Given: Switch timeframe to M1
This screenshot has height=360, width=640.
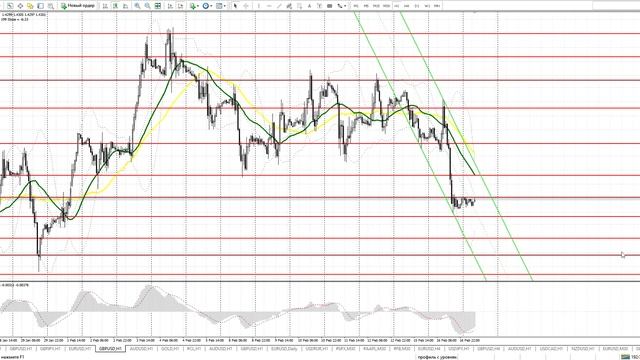Looking at the screenshot, I should point(356,6).
